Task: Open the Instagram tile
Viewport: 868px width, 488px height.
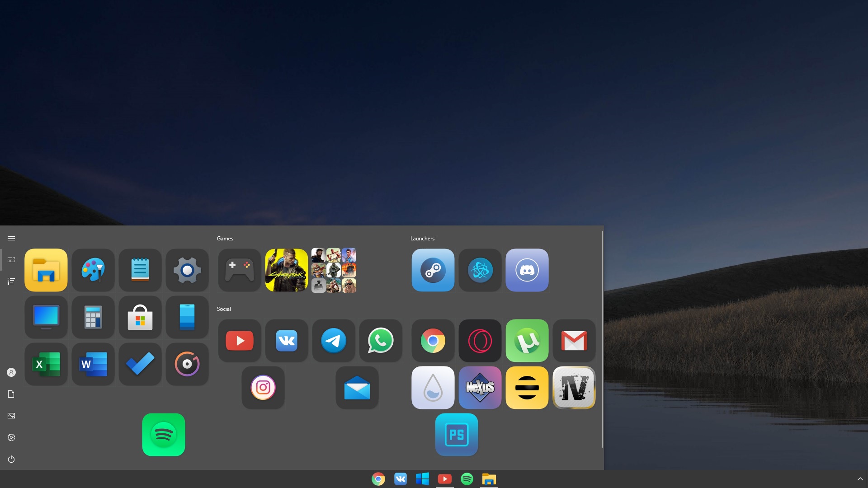Action: pos(263,388)
